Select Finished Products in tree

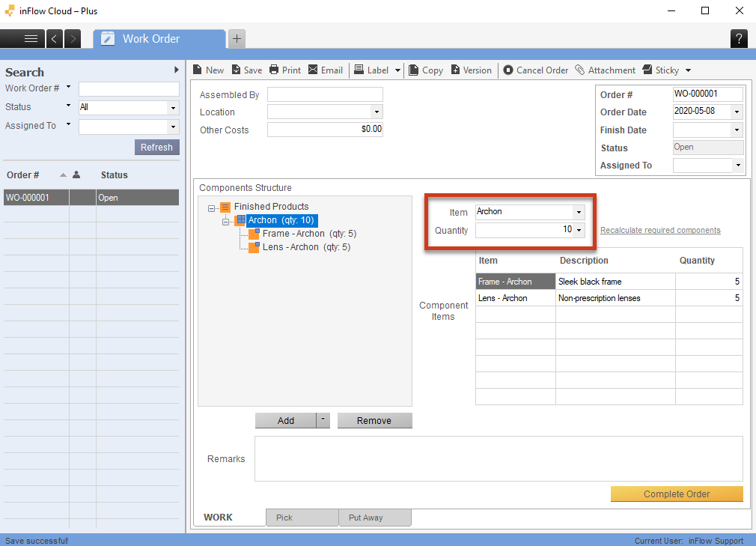271,207
